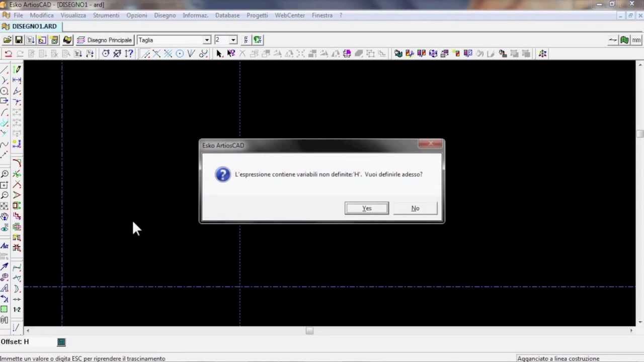Screen dimensions: 644x362
Task: Select the arc tool in left toolbar
Action: pyautogui.click(x=5, y=112)
